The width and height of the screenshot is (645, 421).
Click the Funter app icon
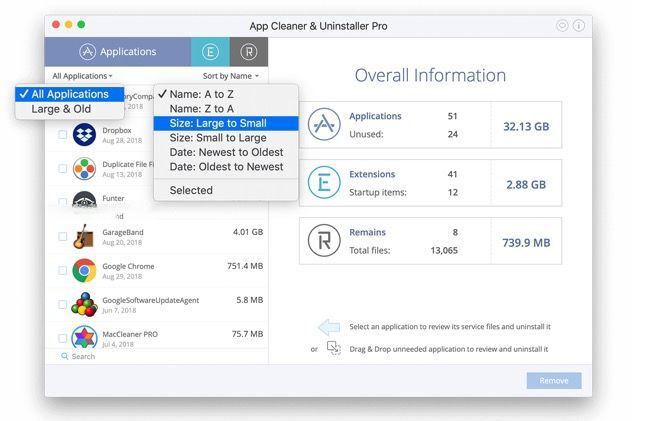84,200
